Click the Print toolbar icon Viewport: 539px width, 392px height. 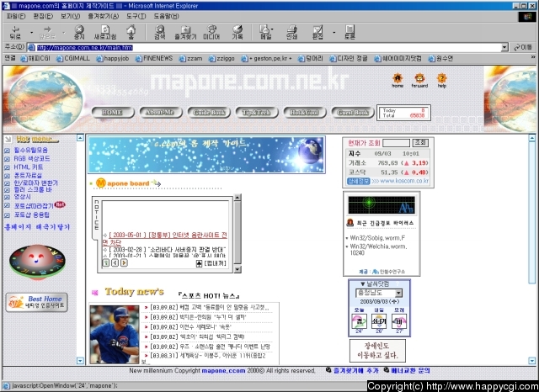coord(292,32)
